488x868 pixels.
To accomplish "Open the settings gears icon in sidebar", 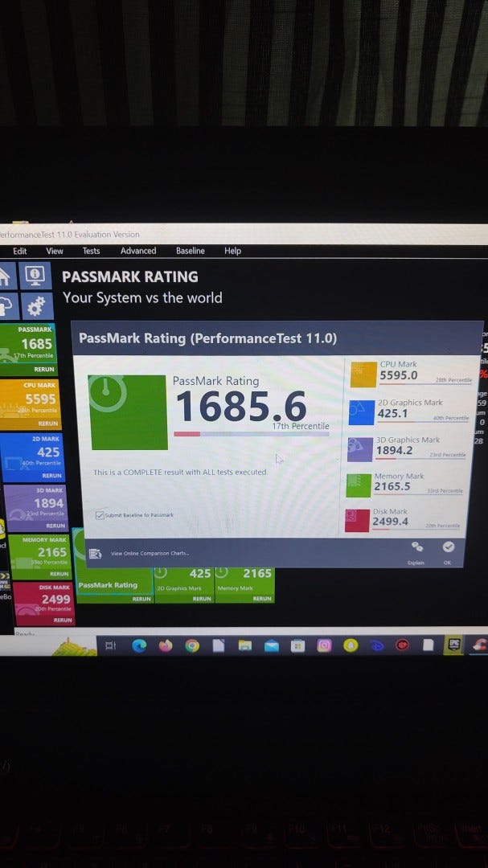I will (36, 305).
